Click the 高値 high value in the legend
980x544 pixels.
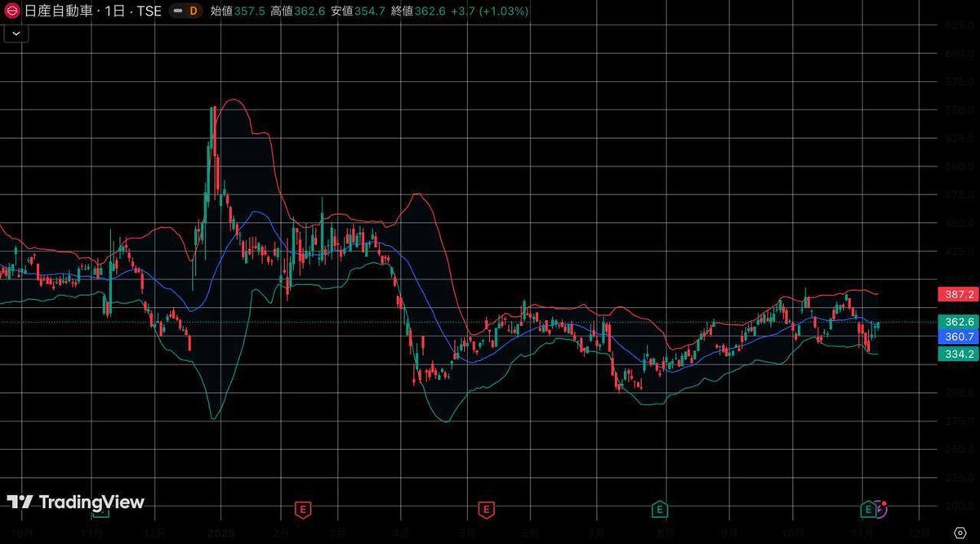click(x=310, y=11)
